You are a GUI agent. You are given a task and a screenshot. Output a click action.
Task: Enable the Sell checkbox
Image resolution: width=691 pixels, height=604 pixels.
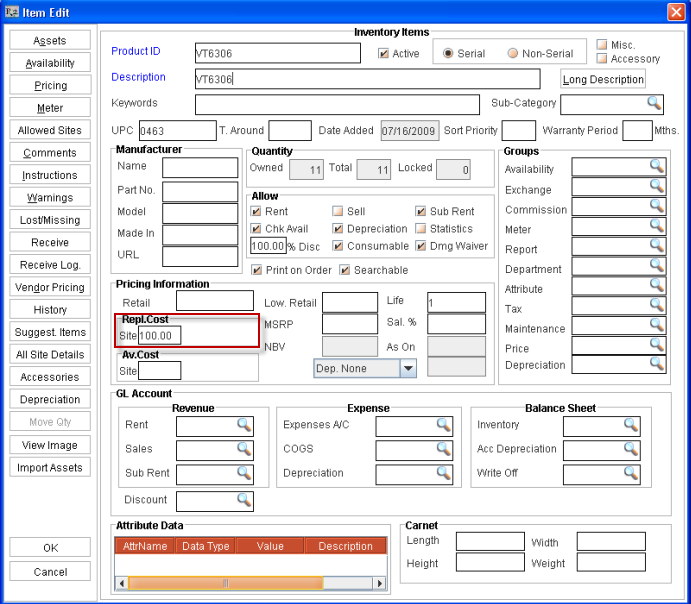[338, 211]
